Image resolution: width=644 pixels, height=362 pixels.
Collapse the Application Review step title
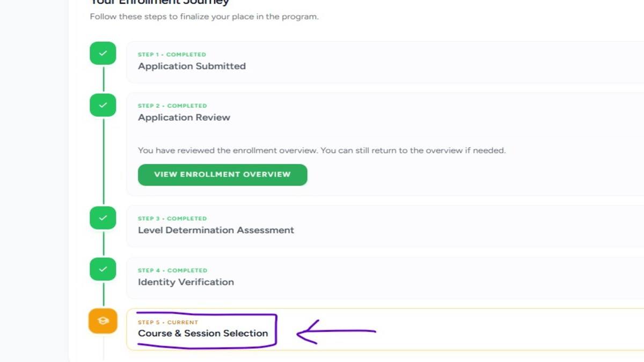tap(184, 117)
